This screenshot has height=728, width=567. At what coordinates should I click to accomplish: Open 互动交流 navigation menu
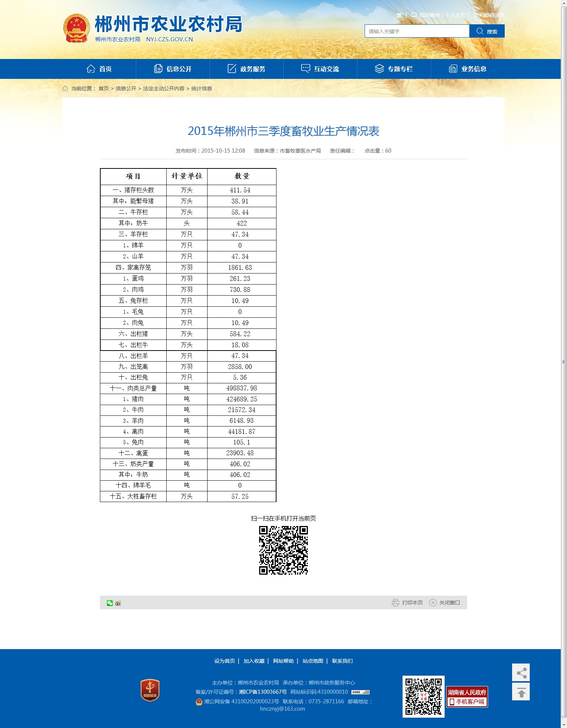(x=320, y=69)
